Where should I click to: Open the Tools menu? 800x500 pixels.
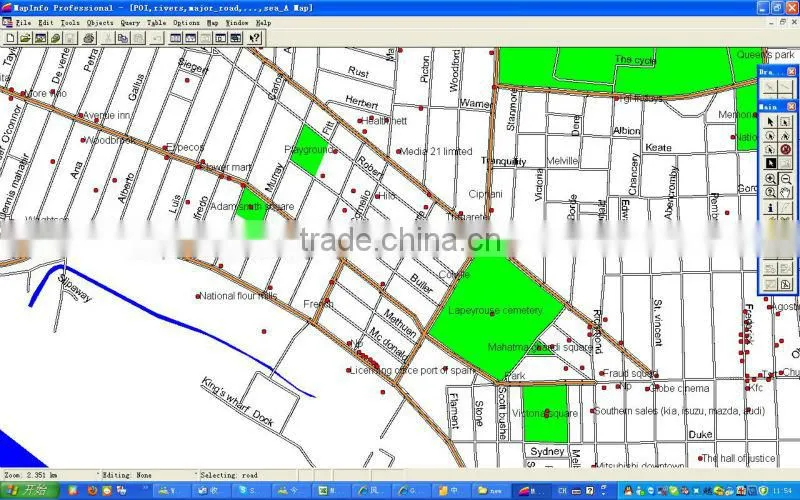click(70, 22)
